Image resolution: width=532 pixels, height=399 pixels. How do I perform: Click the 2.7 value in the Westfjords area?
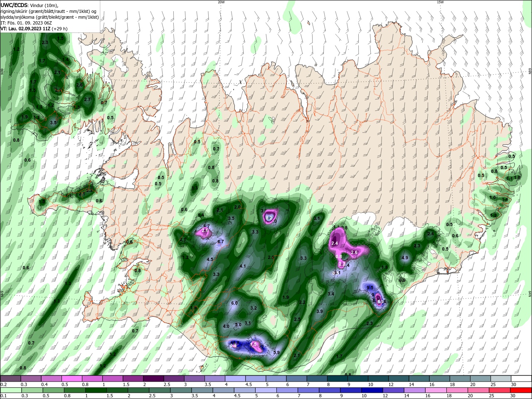(x=87, y=99)
